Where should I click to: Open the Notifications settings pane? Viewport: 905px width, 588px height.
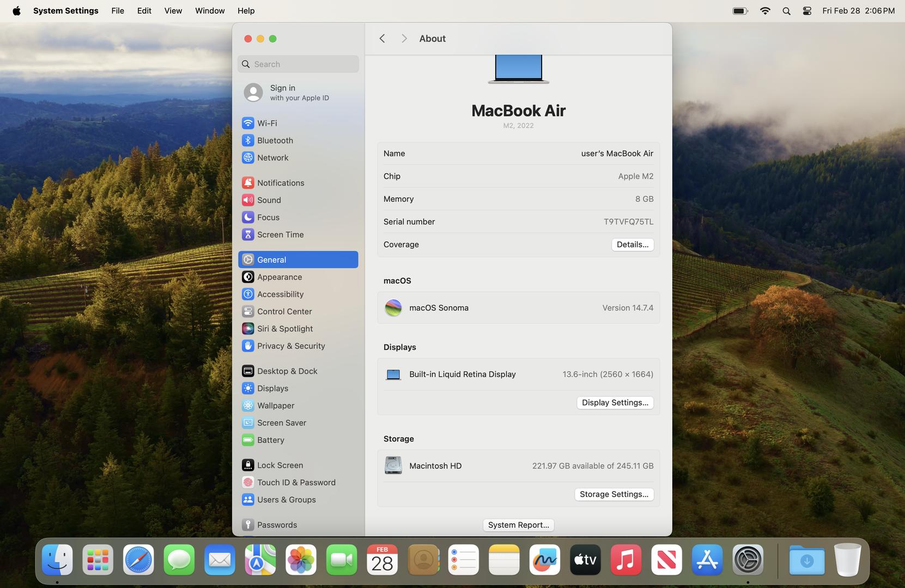(280, 183)
